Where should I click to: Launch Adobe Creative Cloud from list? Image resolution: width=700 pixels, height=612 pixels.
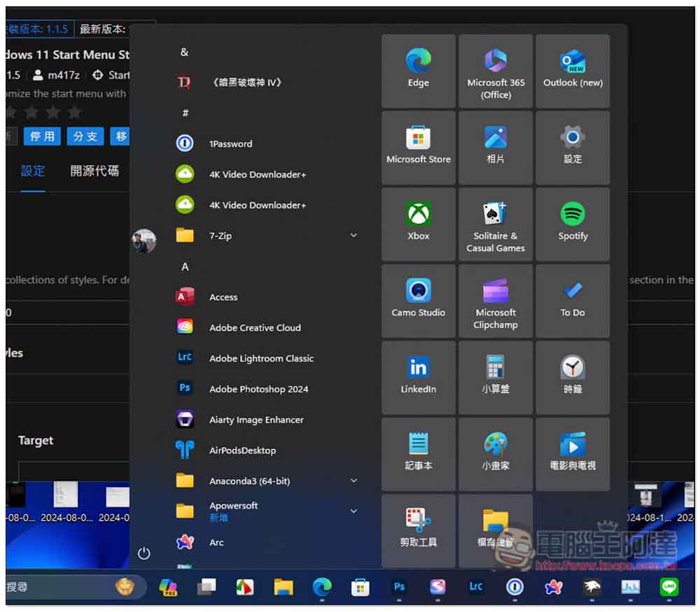tap(268, 328)
